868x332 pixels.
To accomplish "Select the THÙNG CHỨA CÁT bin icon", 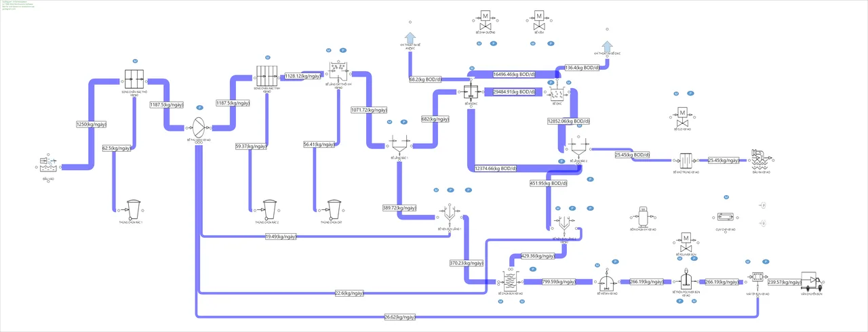I will [x=334, y=208].
